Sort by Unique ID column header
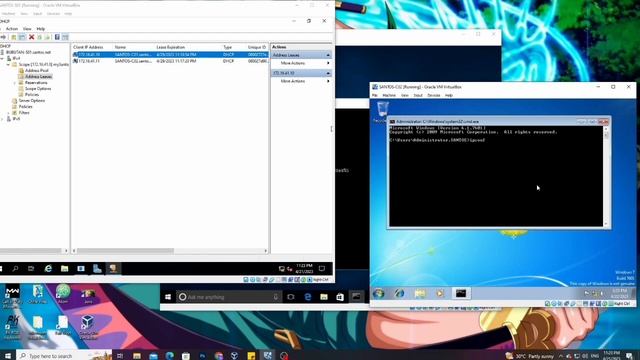640x360 pixels. tap(257, 47)
